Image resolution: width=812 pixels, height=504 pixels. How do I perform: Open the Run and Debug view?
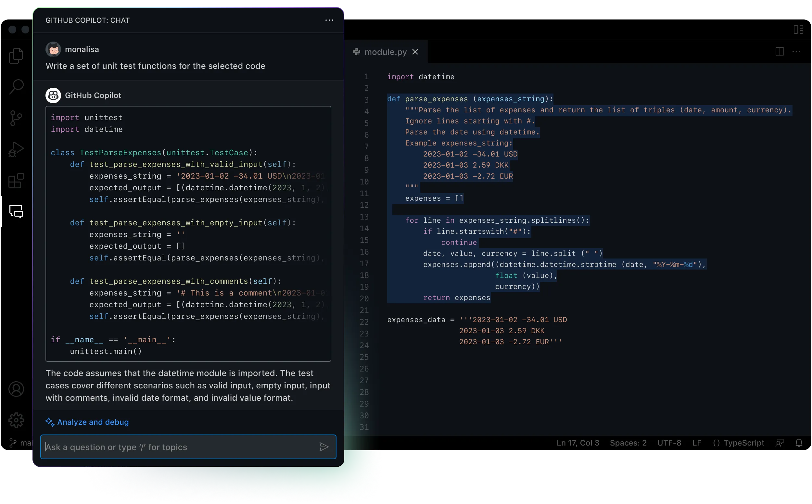[x=16, y=149]
